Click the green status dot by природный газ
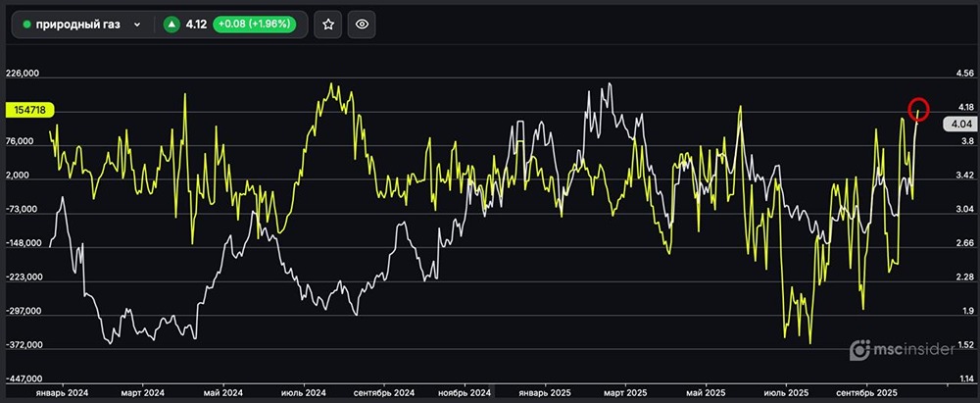This screenshot has height=403, width=980. click(x=26, y=25)
